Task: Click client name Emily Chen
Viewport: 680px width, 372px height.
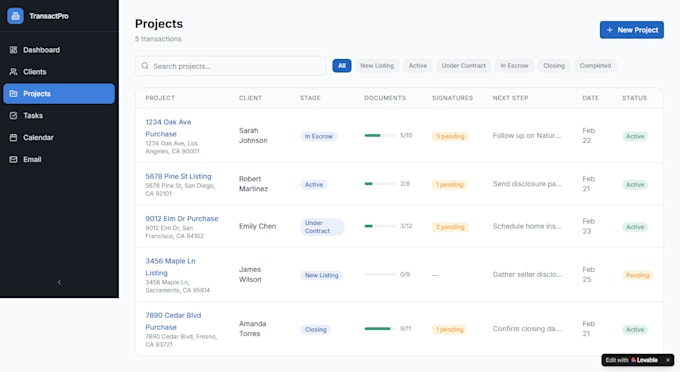Action: point(257,226)
